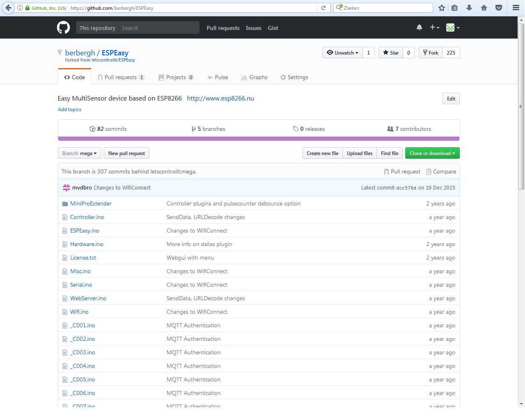
Task: Switch to the Pulse tab
Action: [x=218, y=77]
